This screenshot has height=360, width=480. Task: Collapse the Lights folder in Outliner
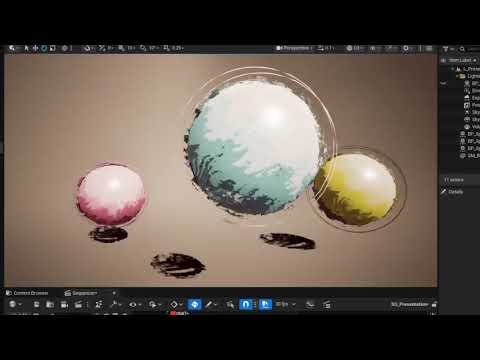point(458,76)
